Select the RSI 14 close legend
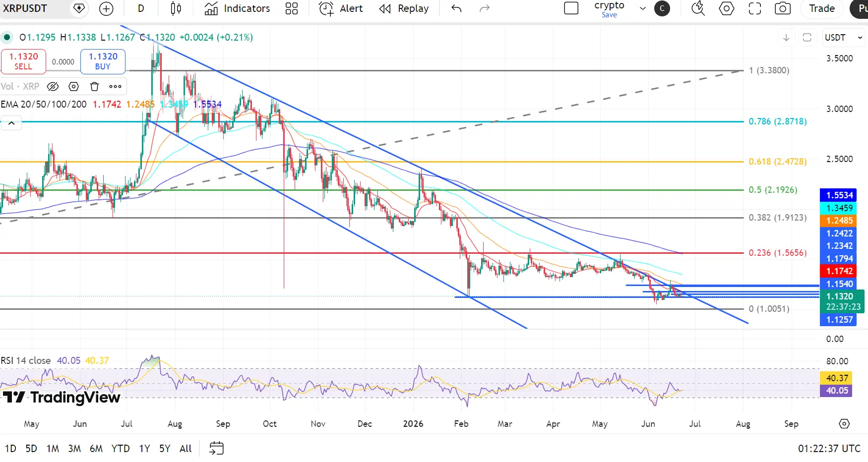Image resolution: width=868 pixels, height=462 pixels. 26,360
